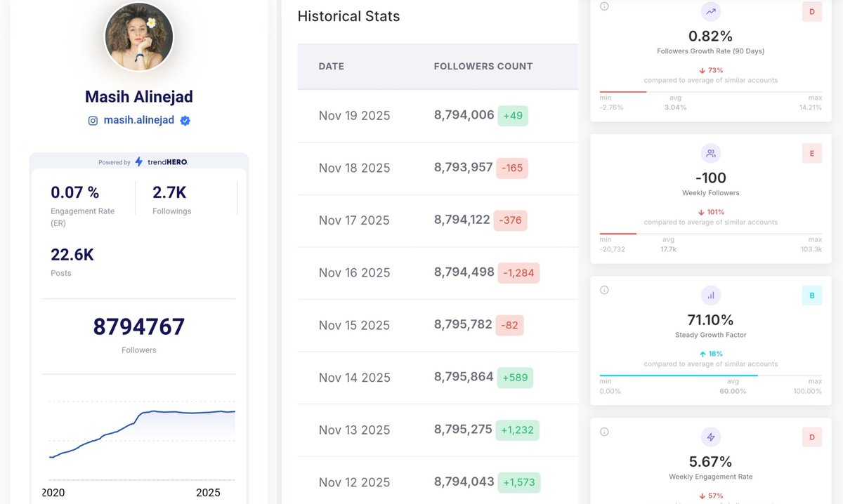This screenshot has width=843, height=504.
Task: Click the 8,795,864 followers count value
Action: [464, 377]
